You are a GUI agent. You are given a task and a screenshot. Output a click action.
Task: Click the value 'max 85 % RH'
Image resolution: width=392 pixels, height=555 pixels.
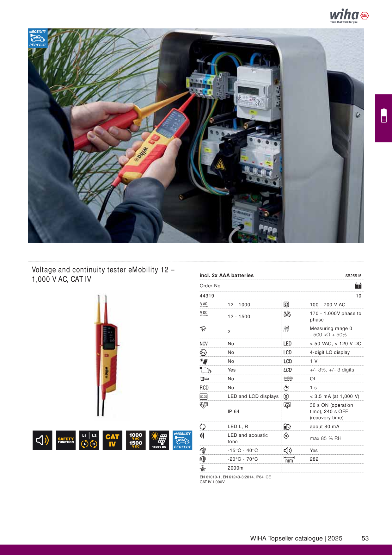pyautogui.click(x=326, y=438)
